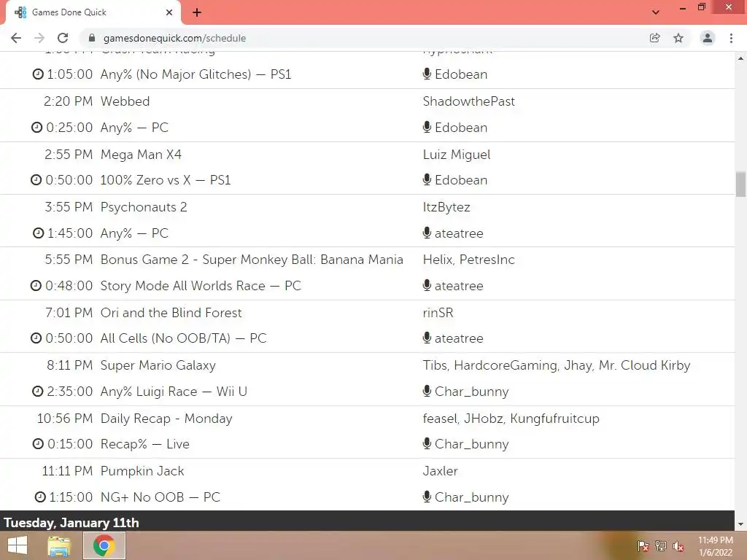Click the share page icon in address bar
This screenshot has height=560, width=747.
[x=655, y=38]
